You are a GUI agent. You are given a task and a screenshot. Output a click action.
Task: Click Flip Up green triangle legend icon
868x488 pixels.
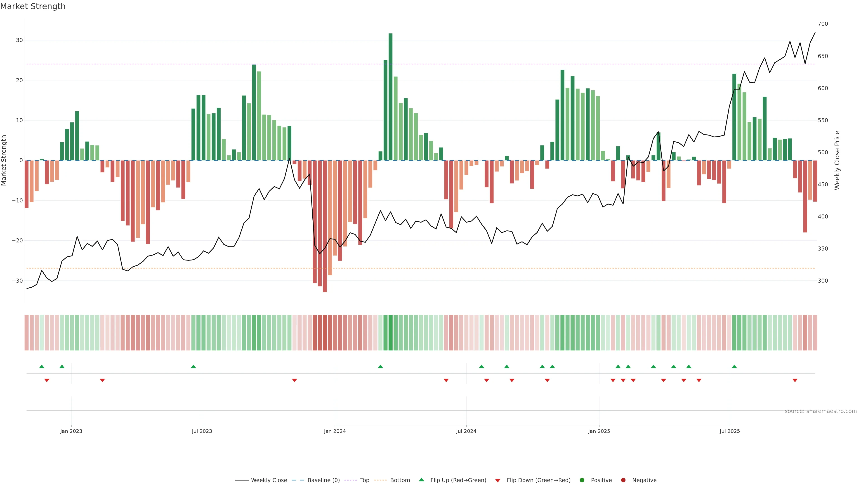pos(421,480)
